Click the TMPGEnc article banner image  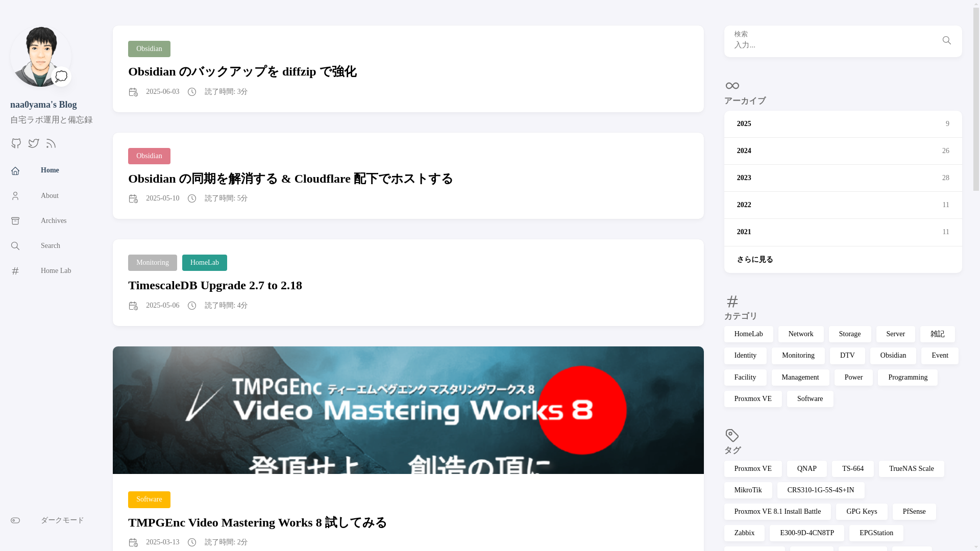(x=408, y=410)
